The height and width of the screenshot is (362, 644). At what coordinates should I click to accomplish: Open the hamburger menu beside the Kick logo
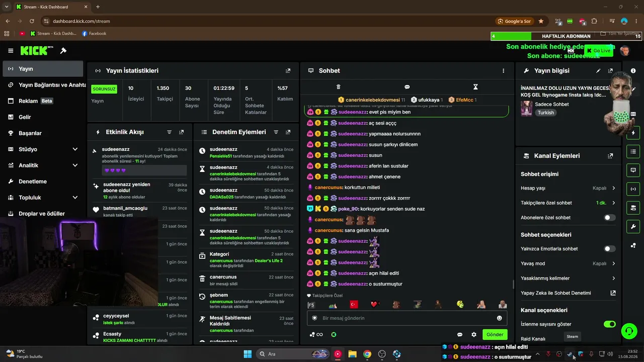[11, 51]
